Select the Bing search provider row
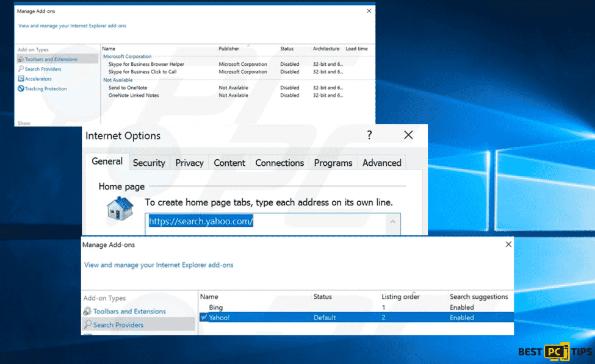Viewport: 595px width, 364px height. (x=356, y=307)
